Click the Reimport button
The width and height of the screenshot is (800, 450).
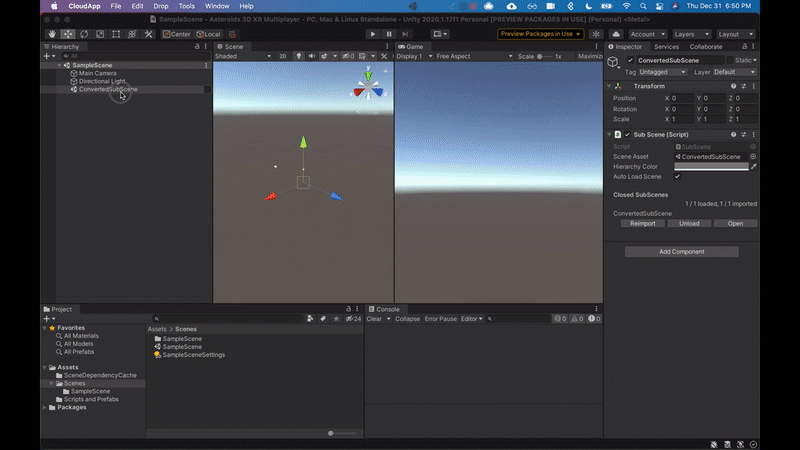(x=641, y=223)
